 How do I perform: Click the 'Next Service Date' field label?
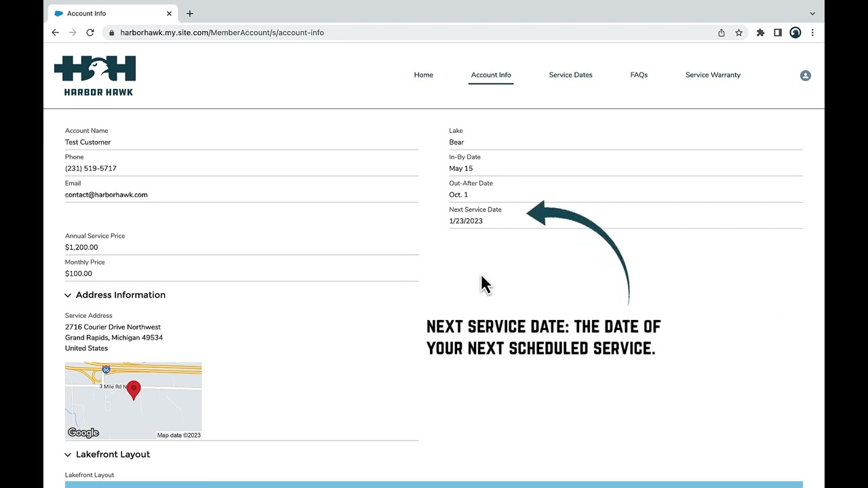(475, 209)
